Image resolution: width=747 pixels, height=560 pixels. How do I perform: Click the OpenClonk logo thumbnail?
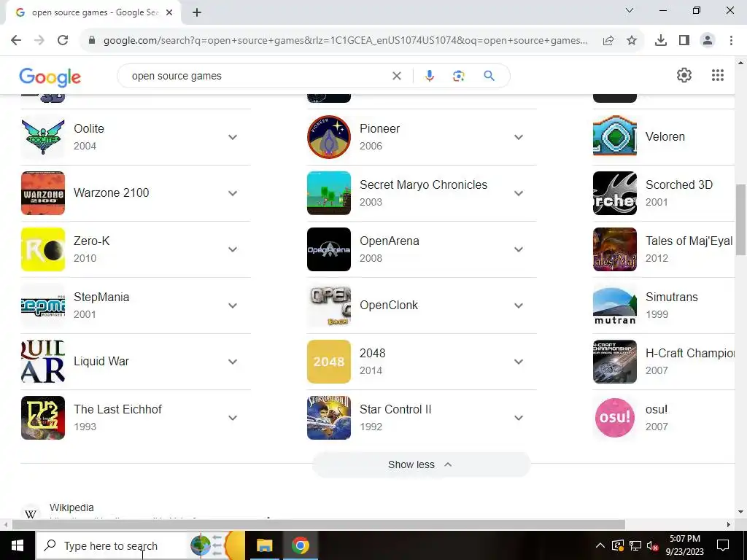click(x=329, y=306)
